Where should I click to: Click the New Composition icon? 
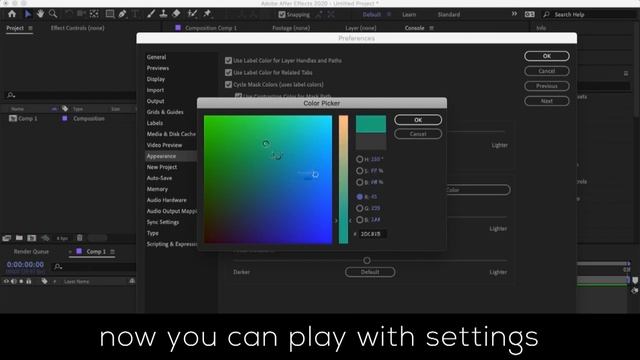coord(32,238)
